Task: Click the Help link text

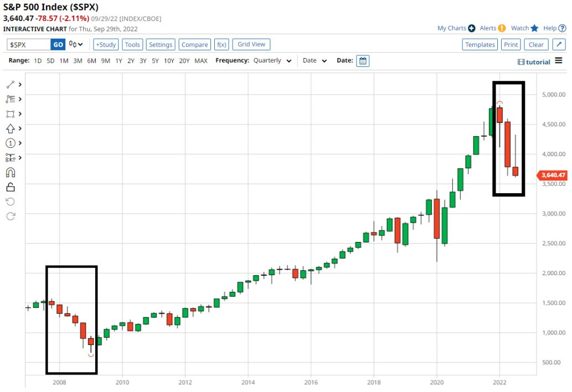Action: click(550, 28)
